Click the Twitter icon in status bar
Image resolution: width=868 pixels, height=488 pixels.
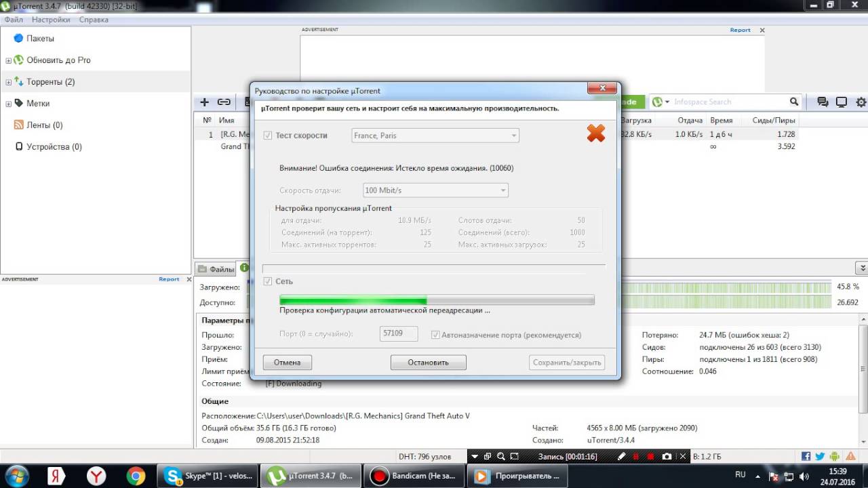point(820,457)
